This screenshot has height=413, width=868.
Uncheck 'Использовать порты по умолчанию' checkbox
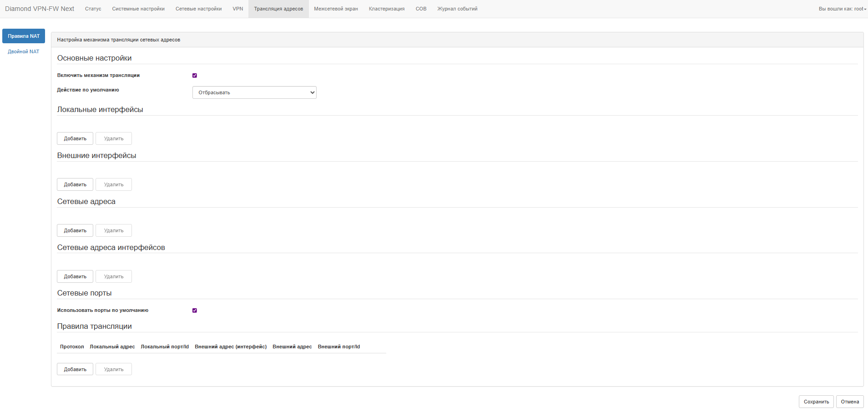pos(195,311)
